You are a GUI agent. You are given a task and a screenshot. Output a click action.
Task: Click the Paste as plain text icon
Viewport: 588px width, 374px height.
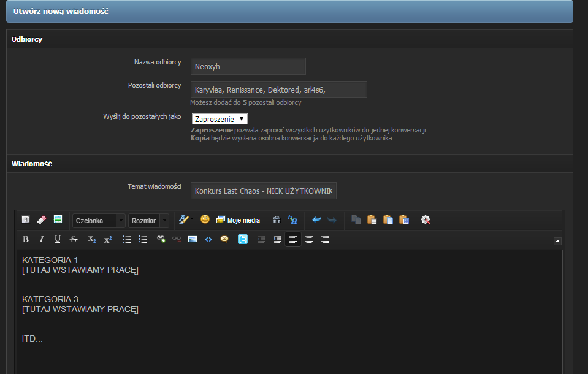coord(388,220)
